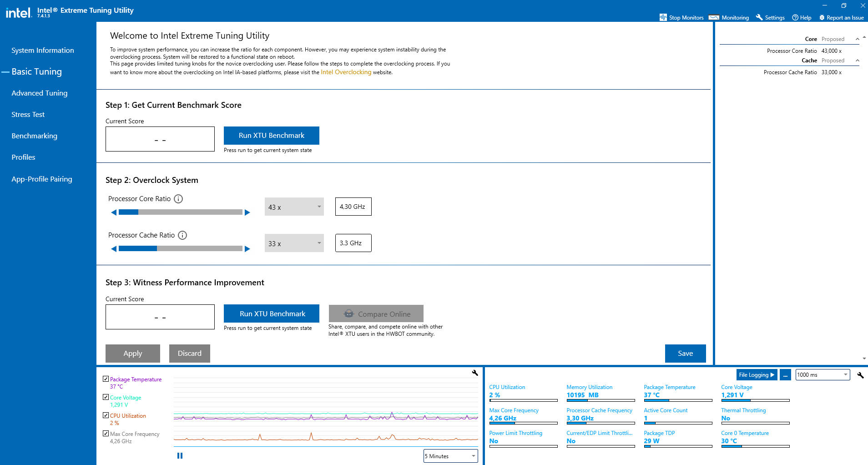Disable CPU Utilization graph checkbox

click(x=106, y=415)
